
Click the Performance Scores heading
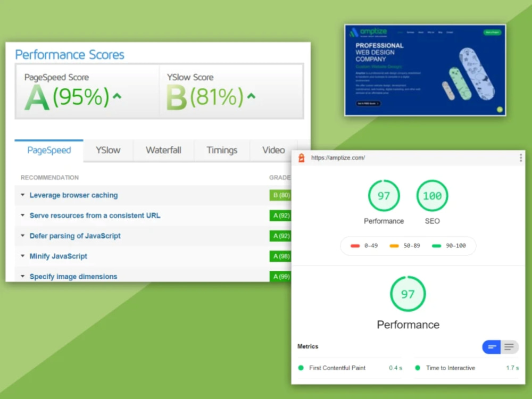point(70,55)
